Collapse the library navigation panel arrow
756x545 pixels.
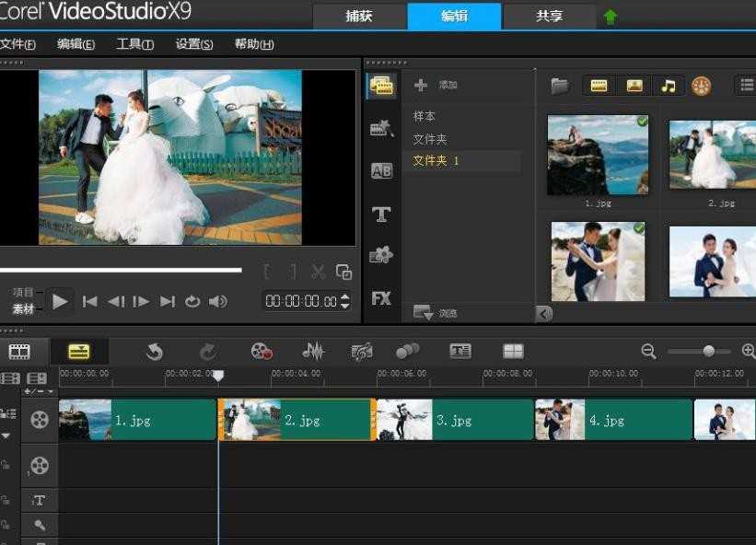click(545, 314)
